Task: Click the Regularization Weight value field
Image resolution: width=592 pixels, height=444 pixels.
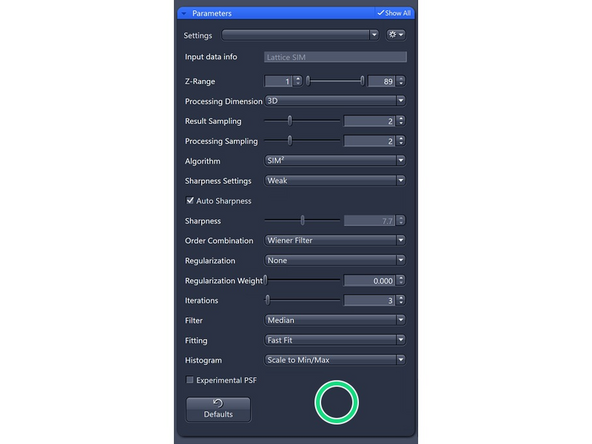Action: tap(370, 281)
